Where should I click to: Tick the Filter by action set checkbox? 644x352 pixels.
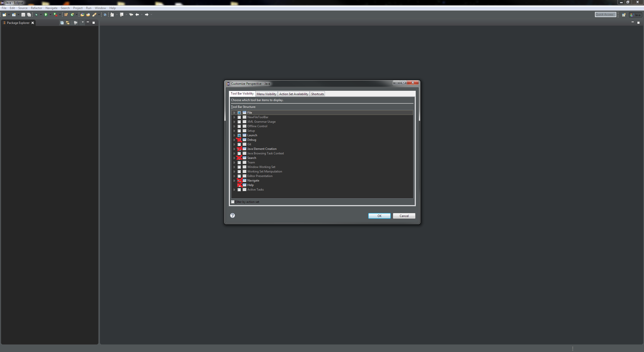(233, 202)
